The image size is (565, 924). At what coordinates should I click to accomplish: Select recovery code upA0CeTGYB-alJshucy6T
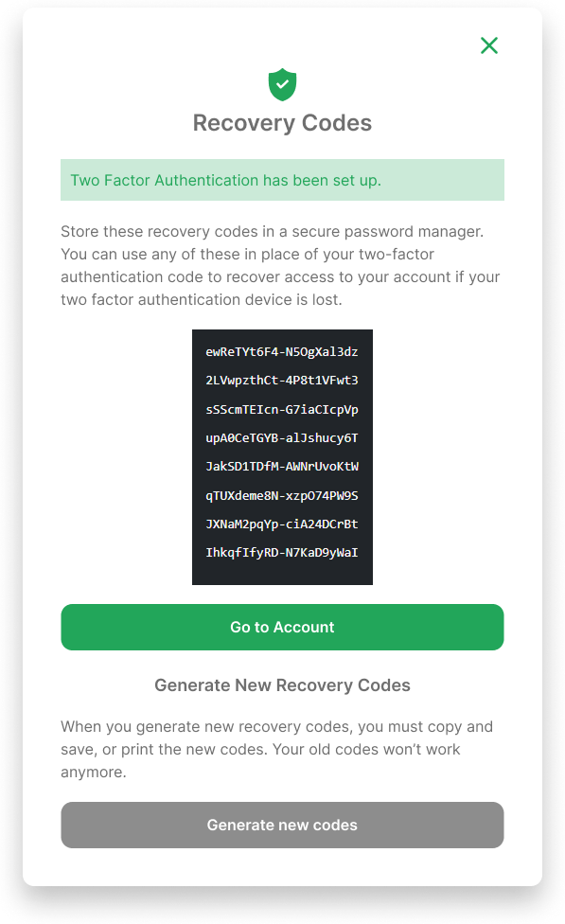click(281, 438)
